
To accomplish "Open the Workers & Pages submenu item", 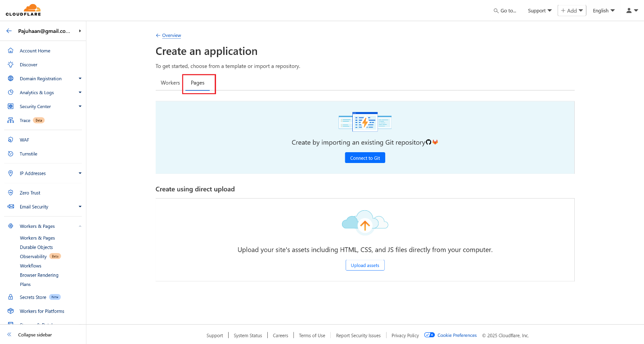I will 37,238.
